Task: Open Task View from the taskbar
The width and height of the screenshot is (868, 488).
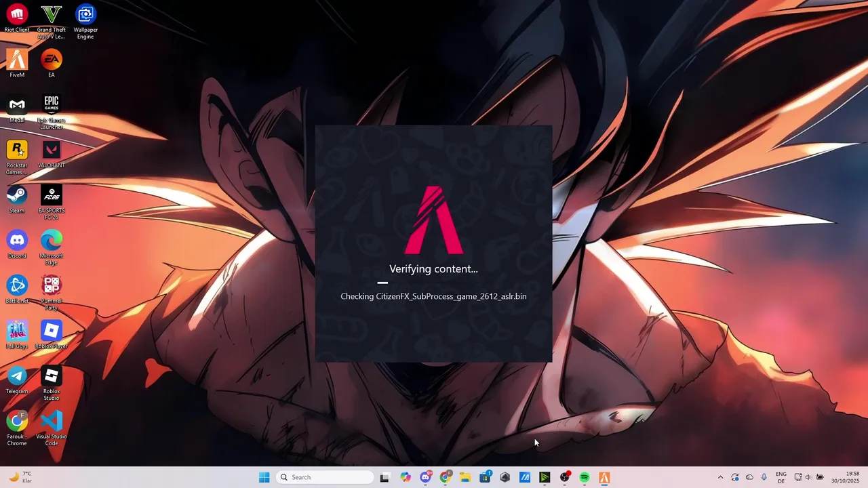Action: coord(384,477)
